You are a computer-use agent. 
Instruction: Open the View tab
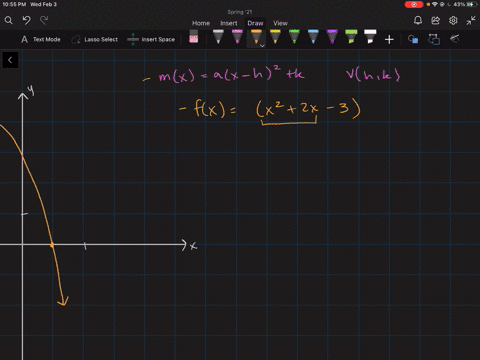tap(280, 23)
